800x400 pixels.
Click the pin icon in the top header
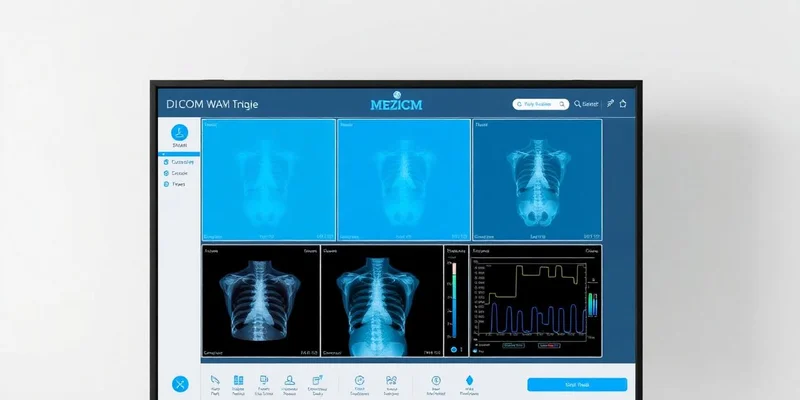pyautogui.click(x=610, y=104)
